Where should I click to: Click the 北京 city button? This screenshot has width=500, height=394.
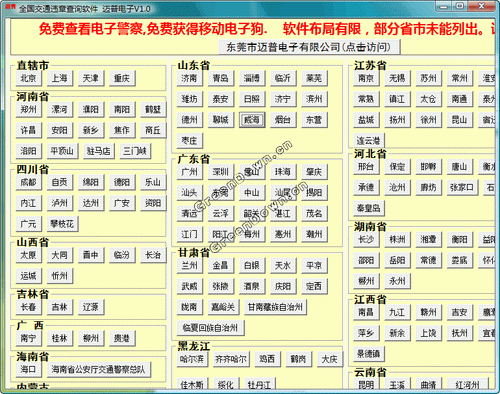(x=28, y=78)
